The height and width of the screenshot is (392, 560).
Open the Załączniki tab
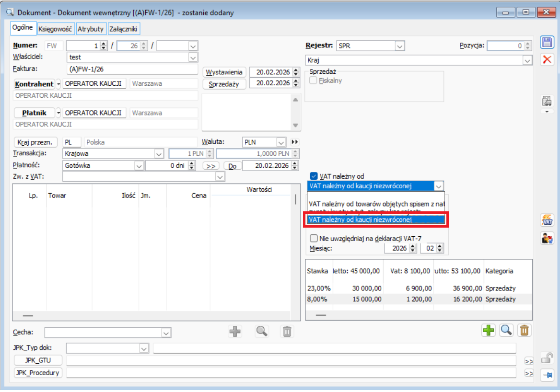(x=124, y=29)
